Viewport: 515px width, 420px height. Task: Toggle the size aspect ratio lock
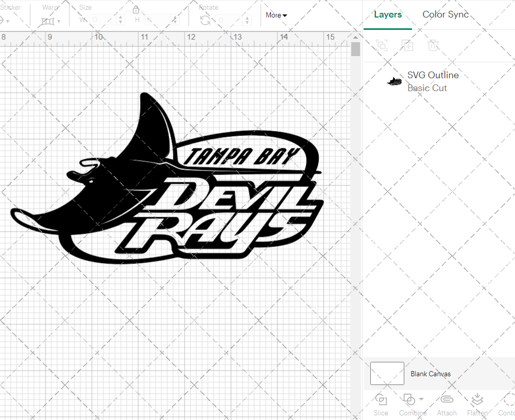(136, 10)
